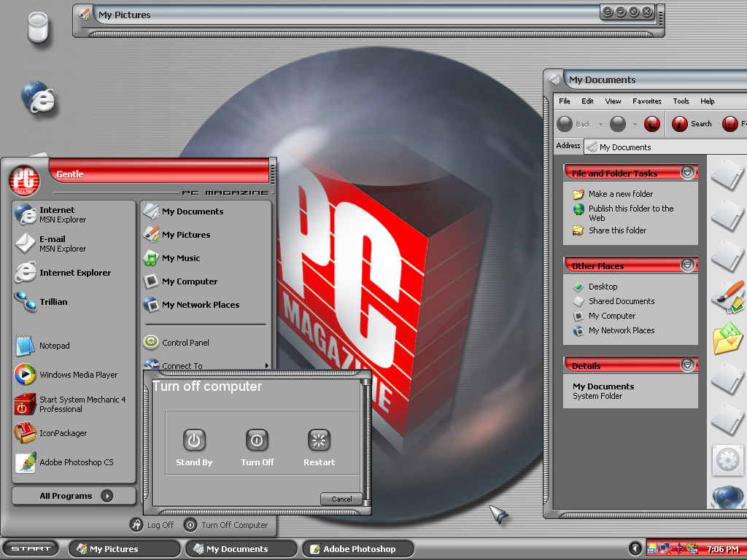The width and height of the screenshot is (747, 560).
Task: Launch Internet Explorer from Start menu
Action: [x=74, y=273]
